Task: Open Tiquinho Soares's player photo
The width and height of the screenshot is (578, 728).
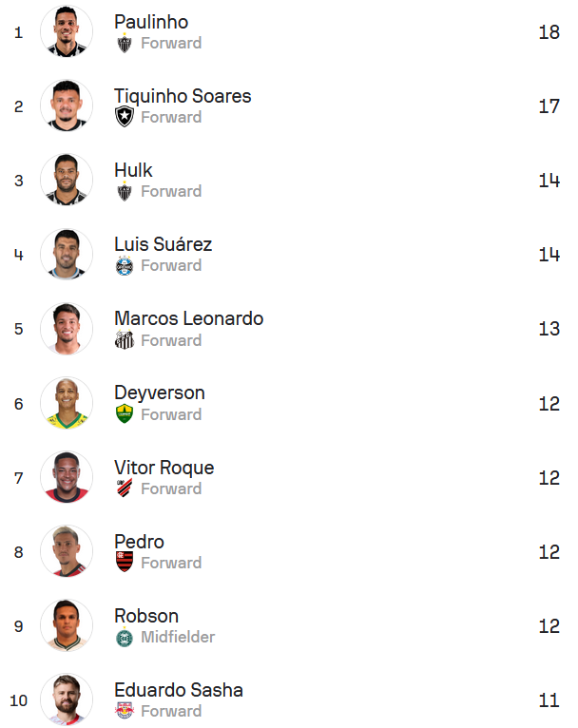Action: (x=67, y=105)
